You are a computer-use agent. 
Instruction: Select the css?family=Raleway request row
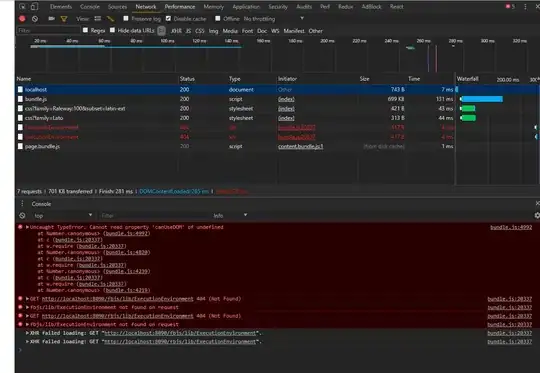(278, 108)
